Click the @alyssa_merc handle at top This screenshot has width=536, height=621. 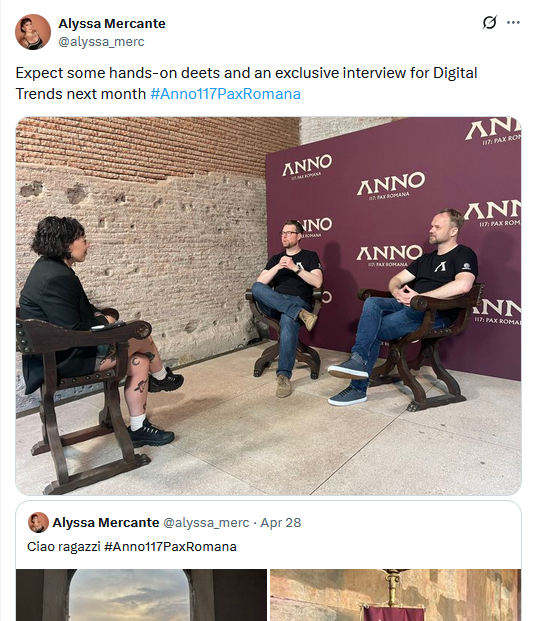101,42
